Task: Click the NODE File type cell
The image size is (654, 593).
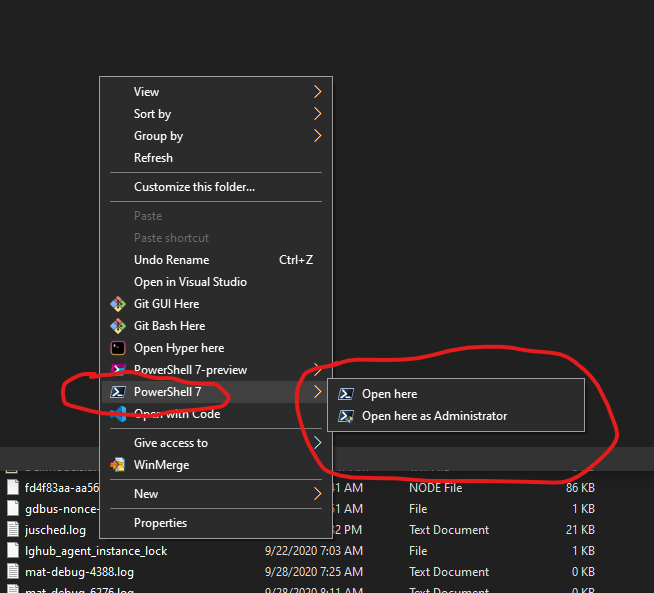Action: (x=435, y=487)
